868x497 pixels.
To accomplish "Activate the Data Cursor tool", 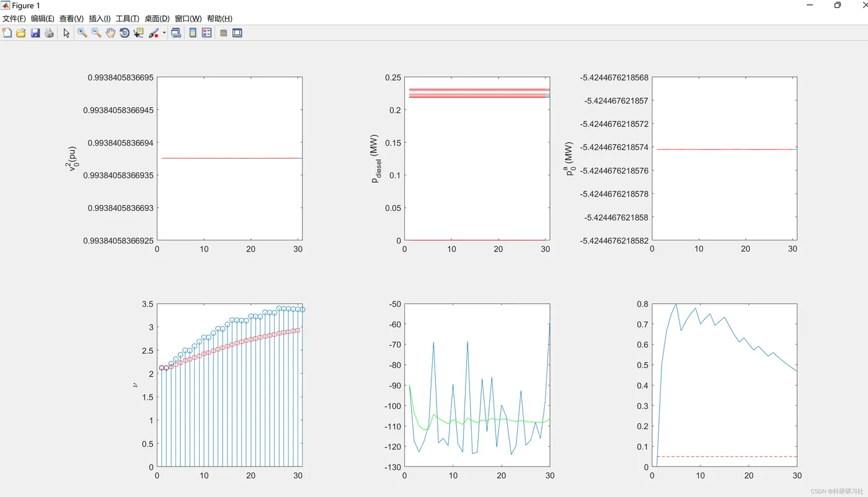I will click(138, 33).
